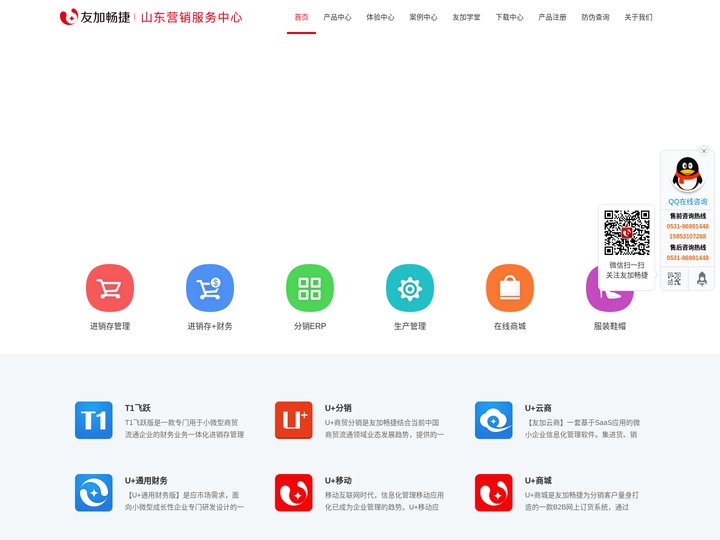This screenshot has width=720, height=540.
Task: Click the U+云商 cloud product icon
Action: [494, 420]
